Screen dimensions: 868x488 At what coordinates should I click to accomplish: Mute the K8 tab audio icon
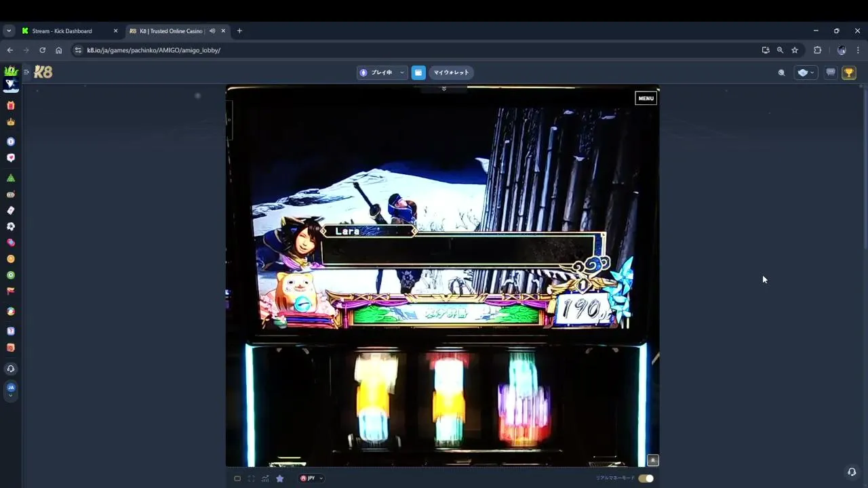pyautogui.click(x=212, y=31)
